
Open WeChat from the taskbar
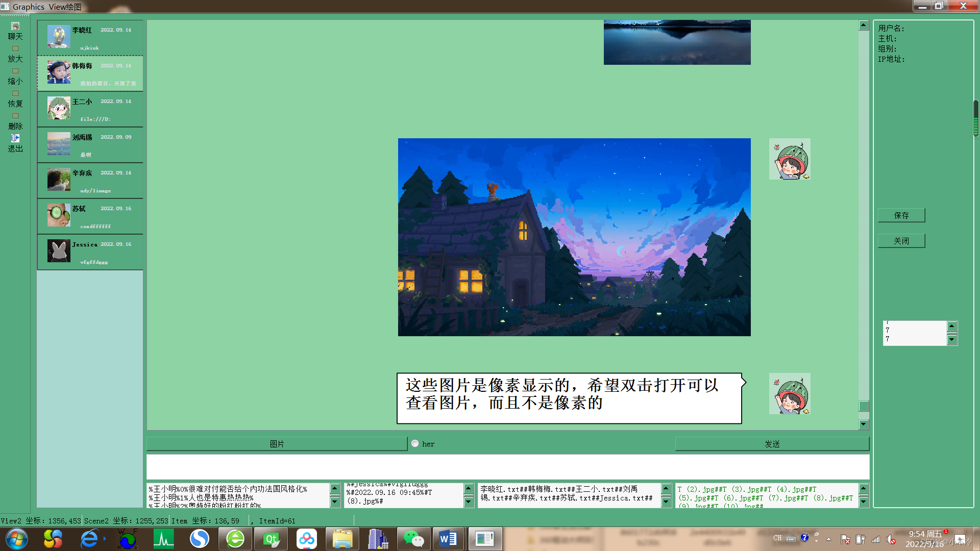tap(413, 539)
